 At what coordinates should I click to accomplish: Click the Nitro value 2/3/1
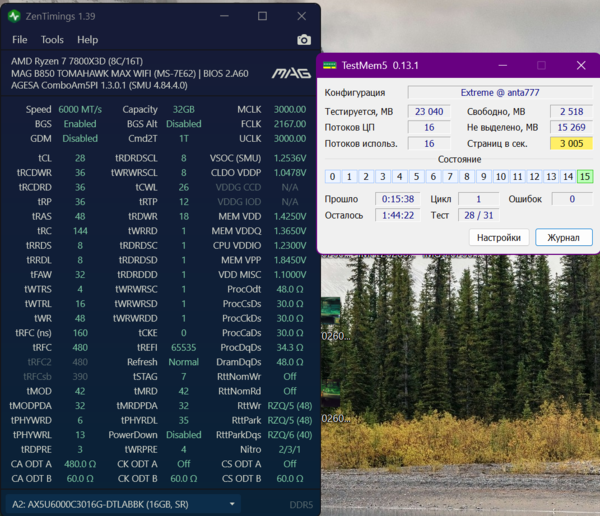click(x=290, y=449)
